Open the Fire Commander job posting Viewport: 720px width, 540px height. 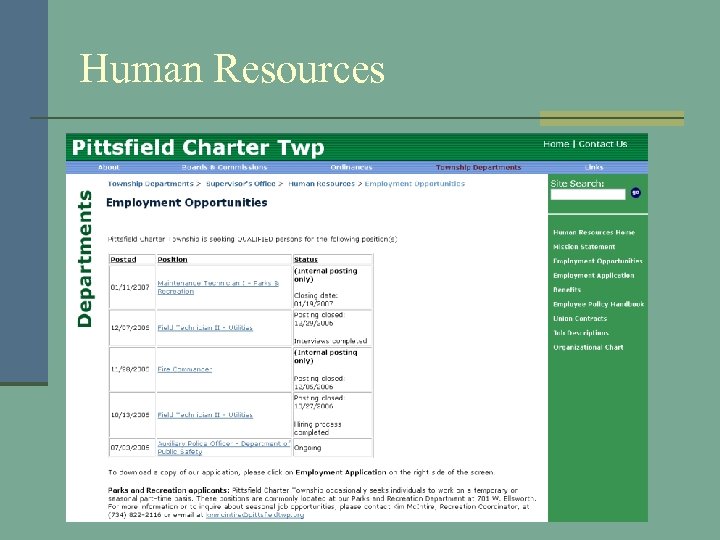click(185, 369)
